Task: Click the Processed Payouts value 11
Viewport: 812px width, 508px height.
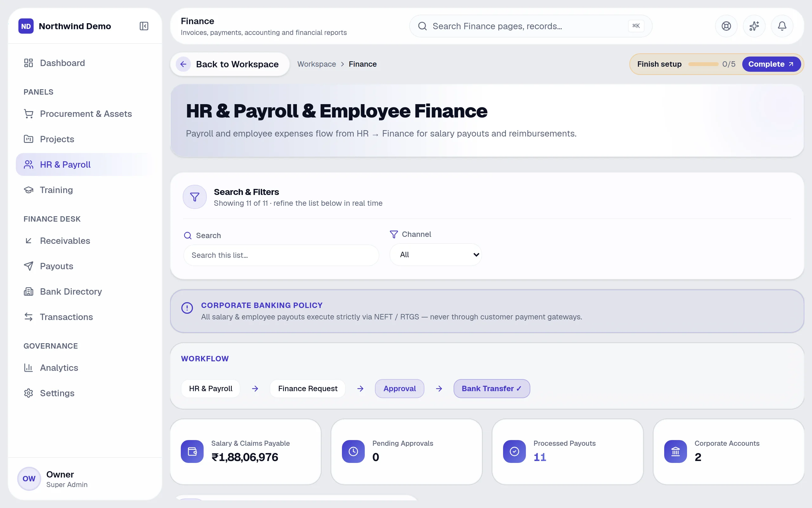Action: 540,457
